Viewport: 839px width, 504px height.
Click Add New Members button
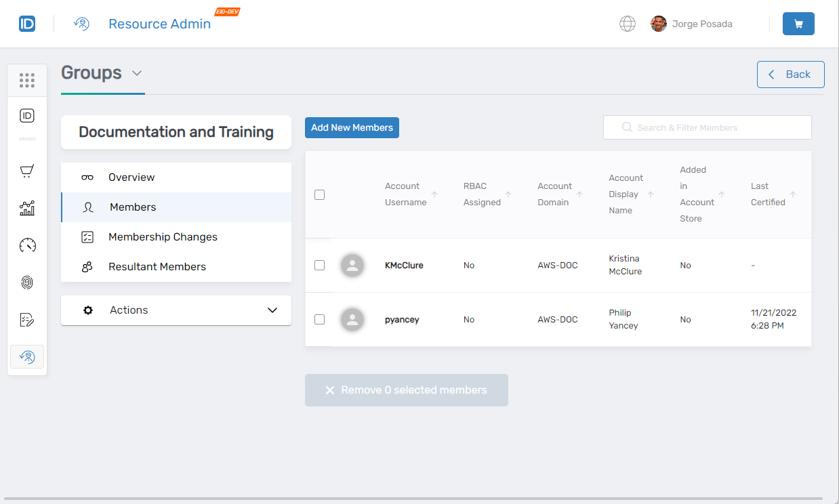tap(352, 127)
